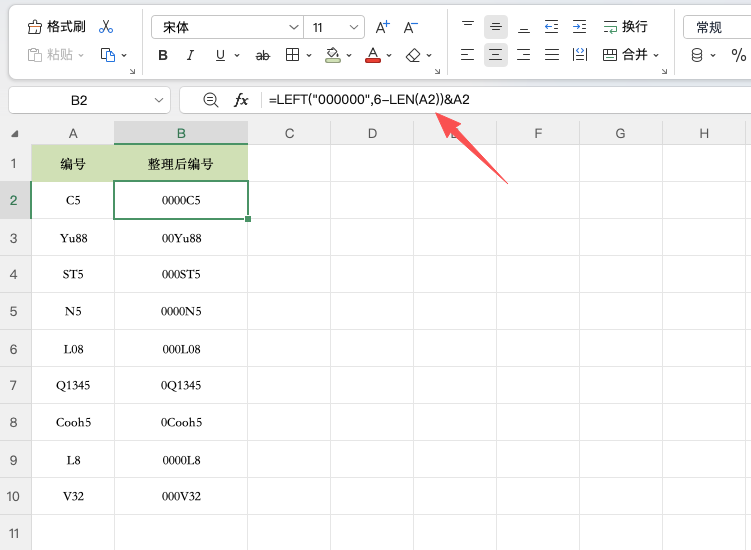Apply justify alignment

552,55
